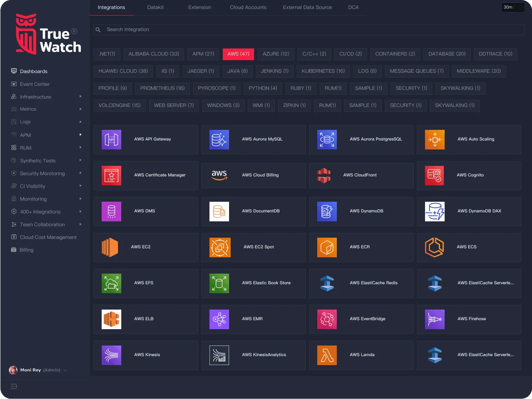Click the AWS KinesisAnalytics icon
Viewport: 532px width, 399px height.
coord(219,355)
